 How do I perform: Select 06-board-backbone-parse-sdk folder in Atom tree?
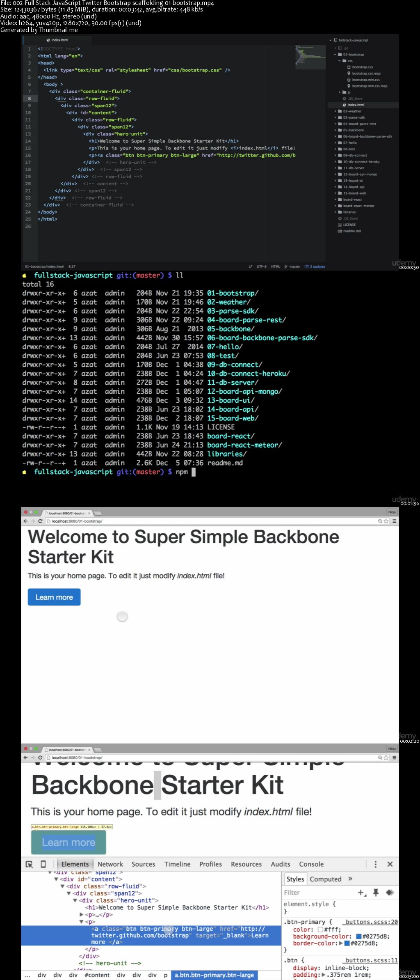click(x=367, y=136)
